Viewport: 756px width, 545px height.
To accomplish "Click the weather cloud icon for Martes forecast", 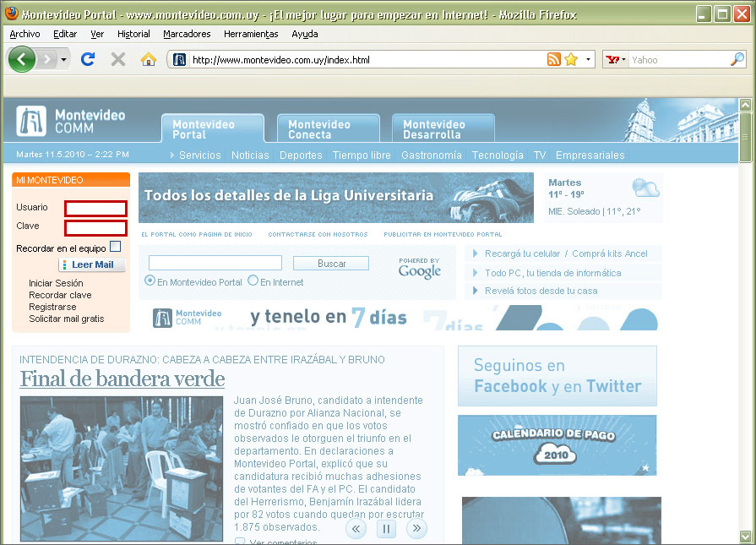I will 646,188.
